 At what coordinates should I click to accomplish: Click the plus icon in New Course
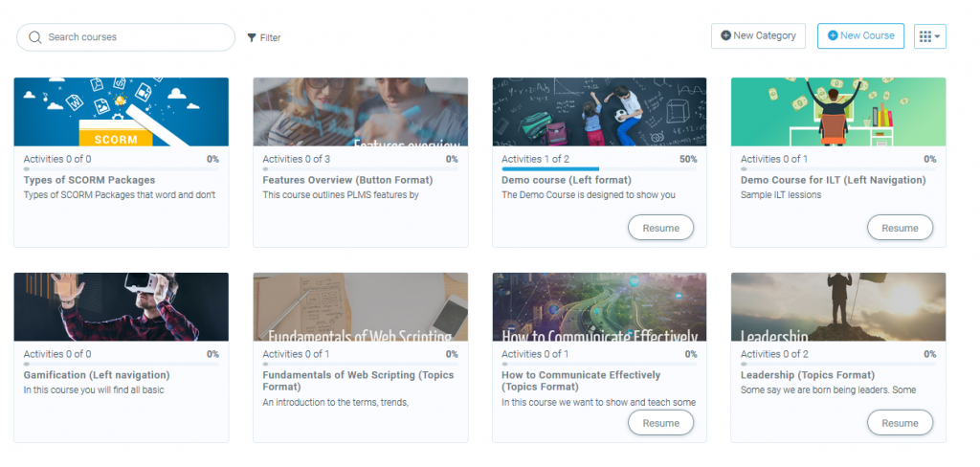tap(833, 36)
